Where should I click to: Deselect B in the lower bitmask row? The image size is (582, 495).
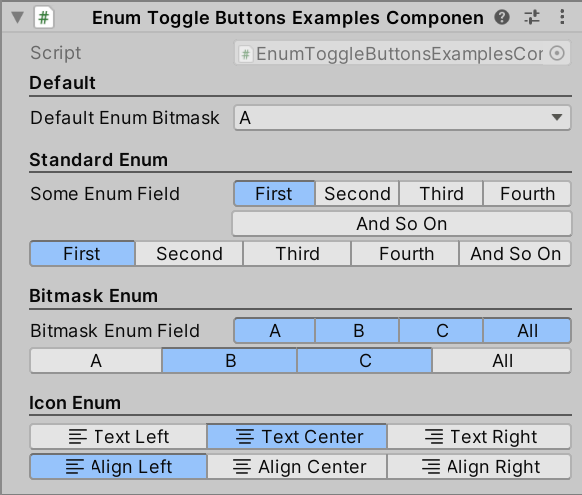pyautogui.click(x=230, y=360)
